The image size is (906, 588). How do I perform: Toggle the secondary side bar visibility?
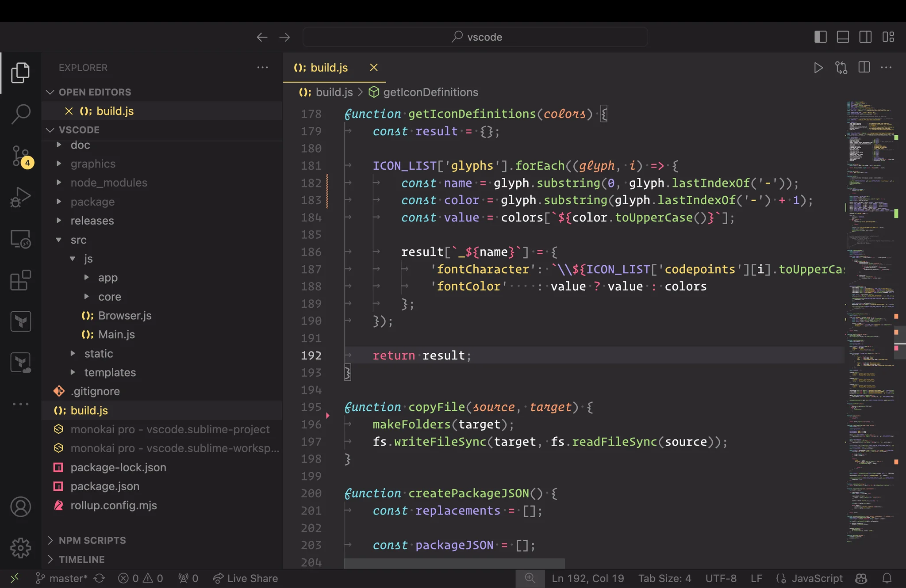(865, 37)
